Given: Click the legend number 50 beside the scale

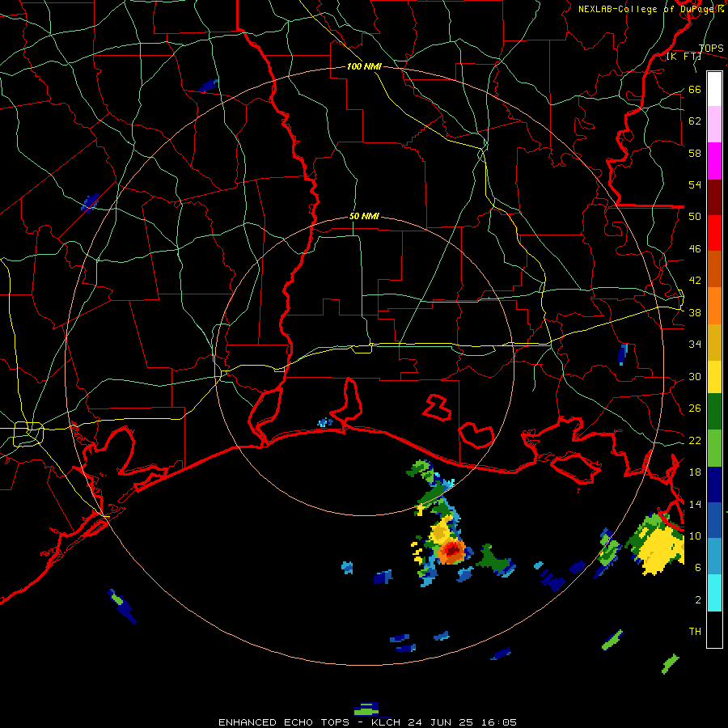Looking at the screenshot, I should pos(695,217).
